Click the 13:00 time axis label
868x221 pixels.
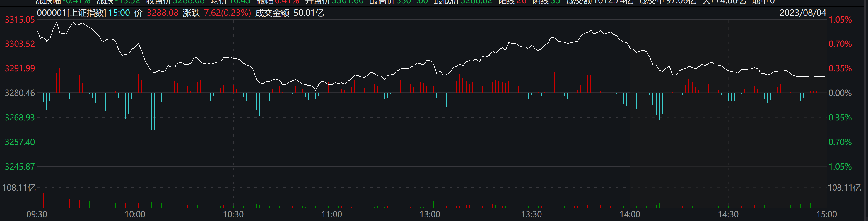pos(430,214)
